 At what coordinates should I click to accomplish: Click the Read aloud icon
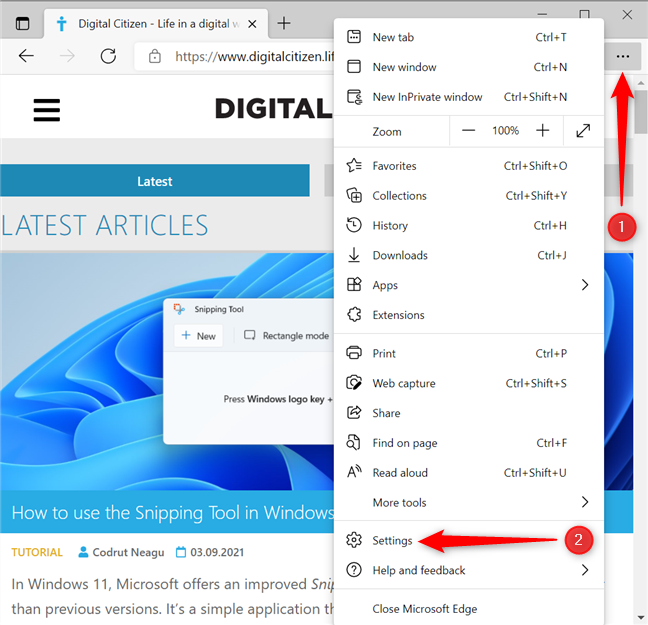tap(354, 472)
